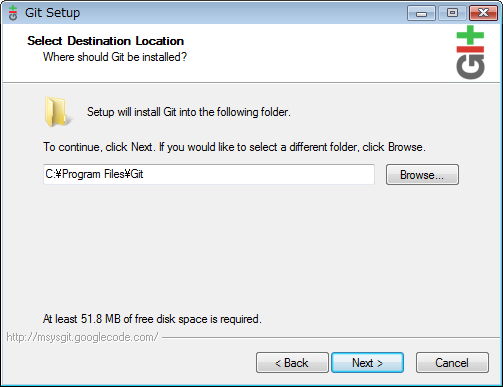Click the 'Setup will install Git' message

click(x=189, y=112)
